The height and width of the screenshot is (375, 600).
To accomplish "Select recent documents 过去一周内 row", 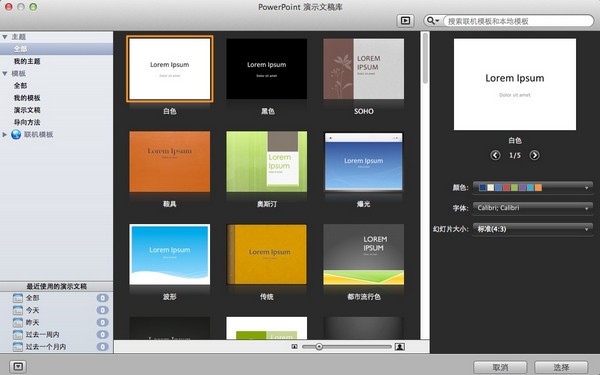I will (56, 334).
